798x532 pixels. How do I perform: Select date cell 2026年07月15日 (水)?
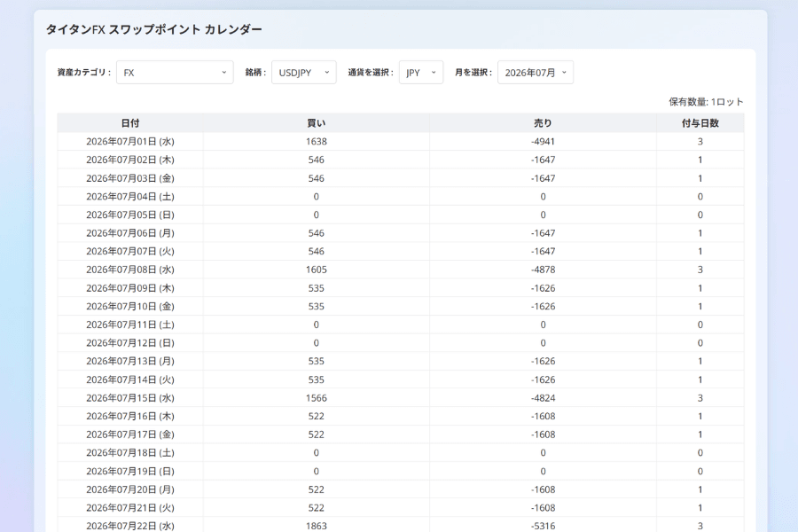[130, 398]
